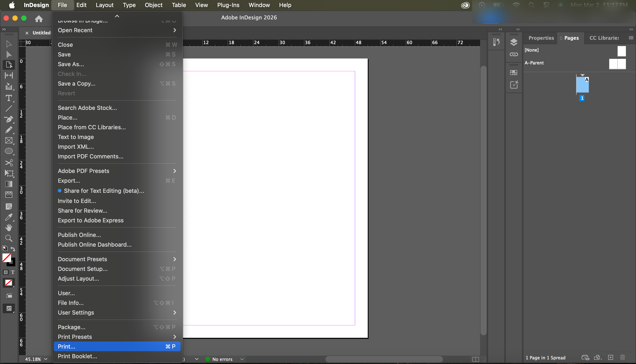Open the Links panel icon
This screenshot has height=364, width=636.
(514, 54)
